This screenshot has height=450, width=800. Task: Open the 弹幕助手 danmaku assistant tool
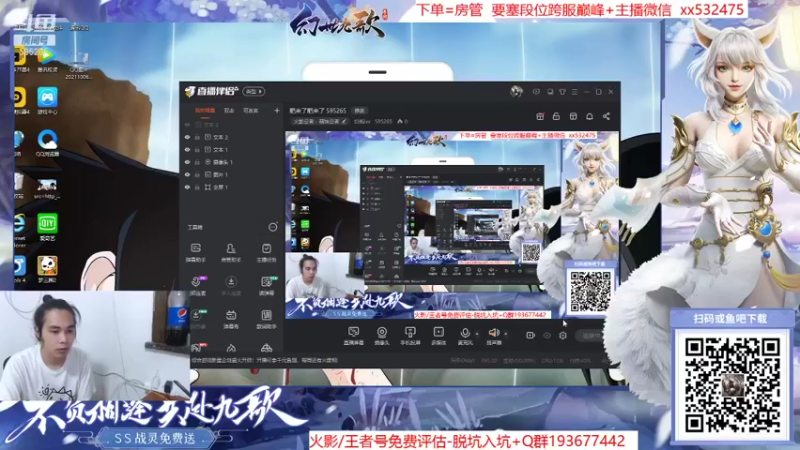point(195,253)
